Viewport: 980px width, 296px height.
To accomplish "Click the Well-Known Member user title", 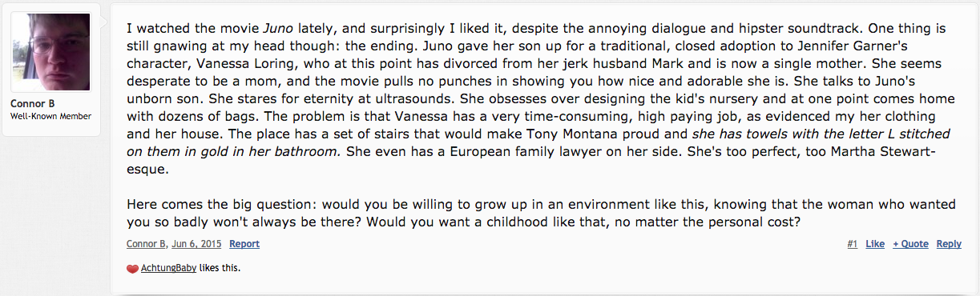I will coord(50,117).
